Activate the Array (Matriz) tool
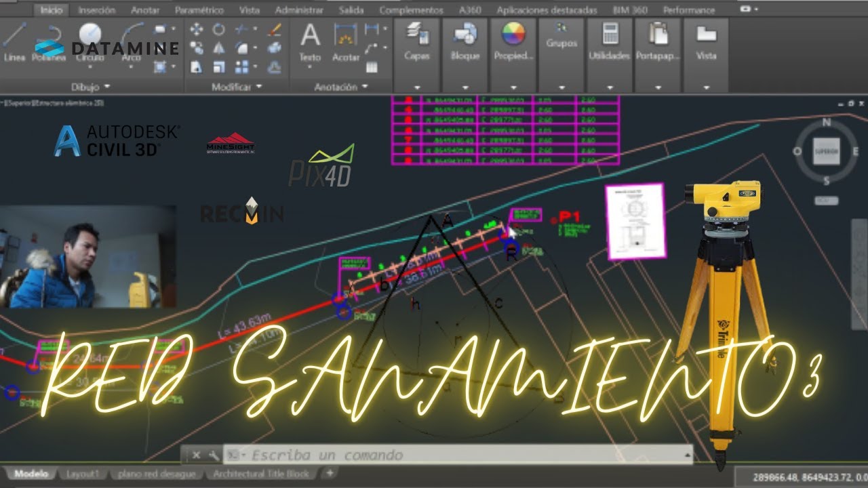 coord(241,67)
